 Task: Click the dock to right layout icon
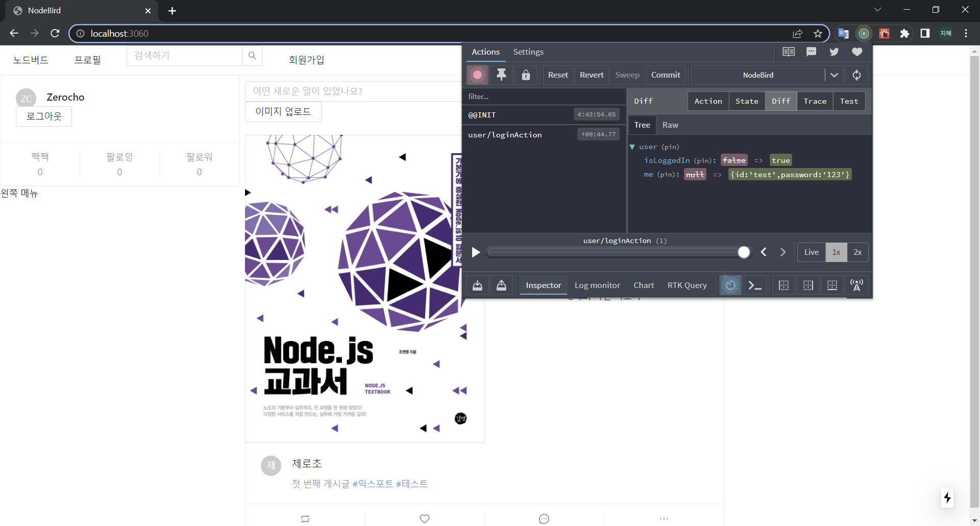[x=808, y=285]
